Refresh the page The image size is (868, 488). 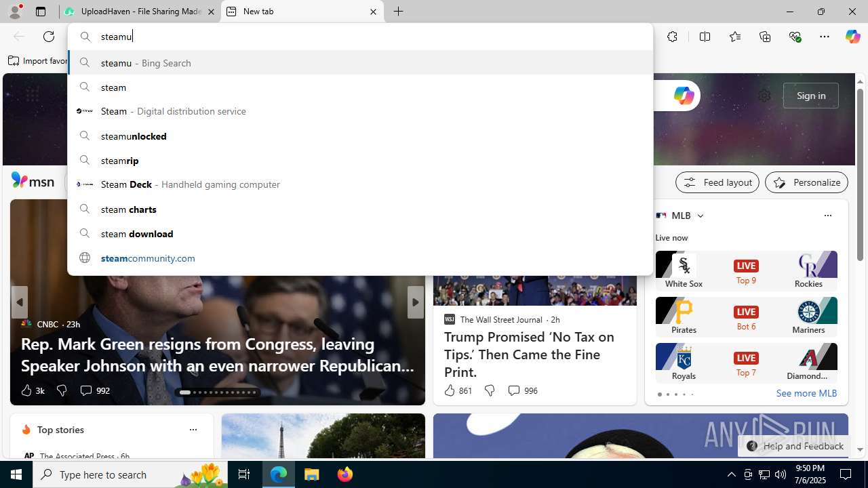(x=49, y=37)
